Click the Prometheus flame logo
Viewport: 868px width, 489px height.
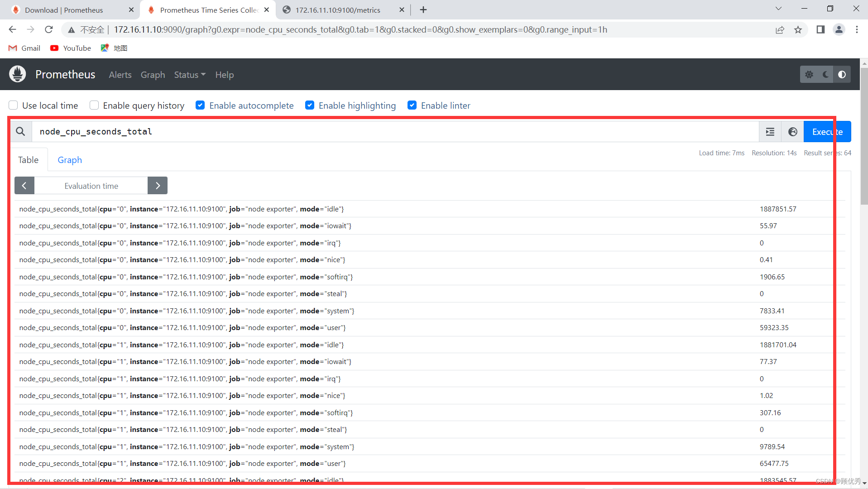[x=17, y=74]
